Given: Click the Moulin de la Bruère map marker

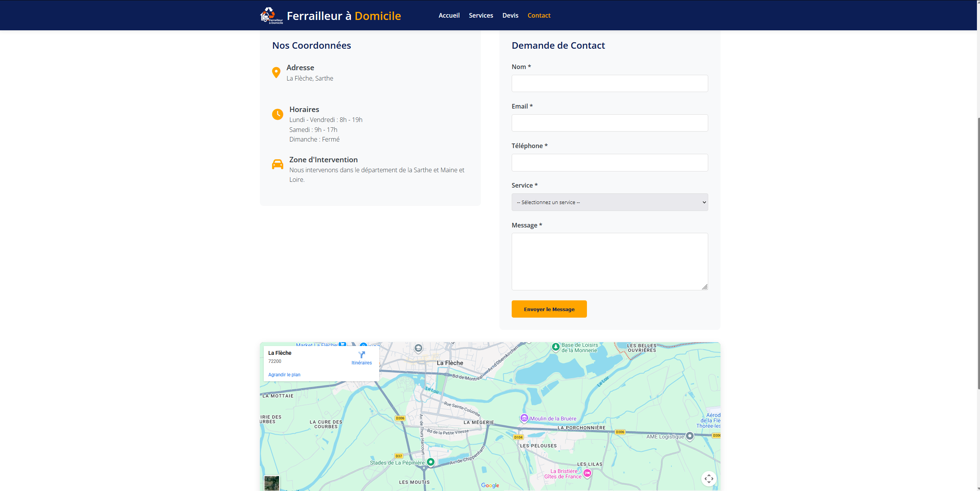Looking at the screenshot, I should click(x=524, y=418).
